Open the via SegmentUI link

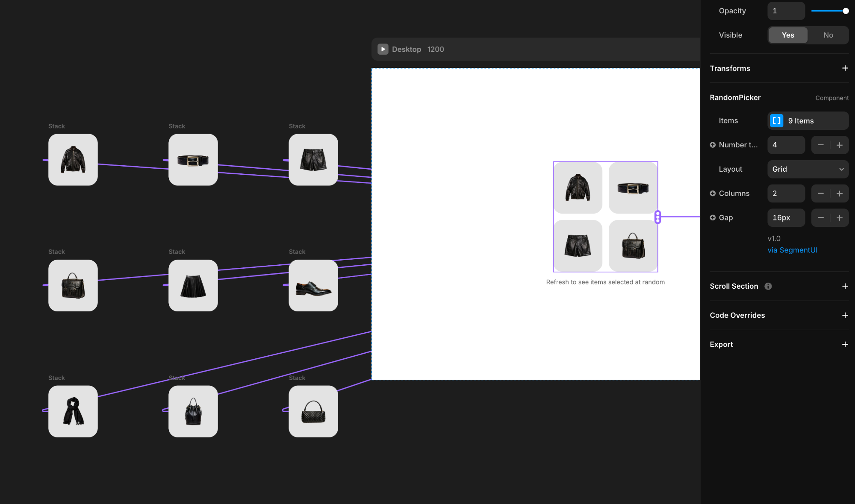[x=792, y=250]
